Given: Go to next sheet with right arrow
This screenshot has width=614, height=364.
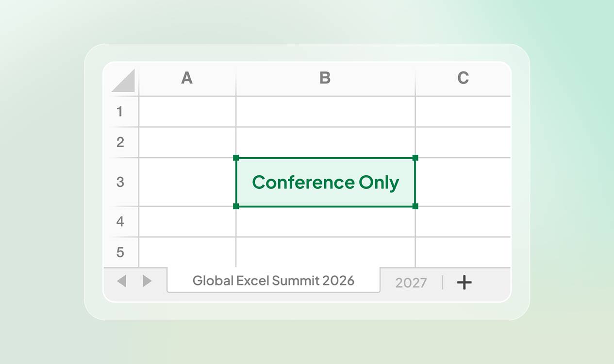Looking at the screenshot, I should [x=147, y=281].
